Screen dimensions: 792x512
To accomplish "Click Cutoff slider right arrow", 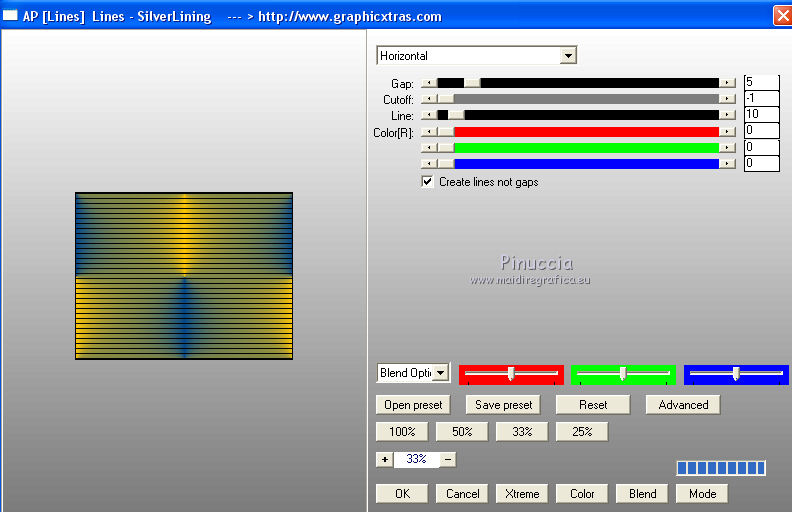I will [x=728, y=99].
